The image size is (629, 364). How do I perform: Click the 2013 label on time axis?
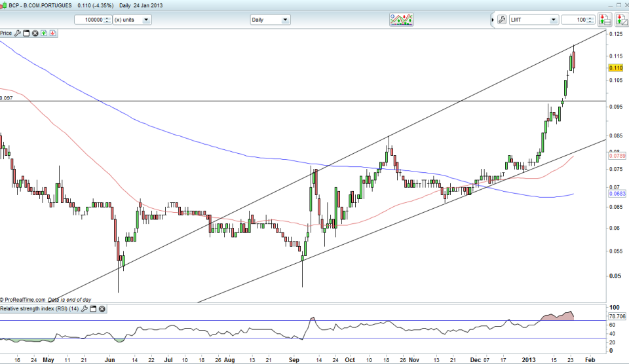[x=529, y=359]
